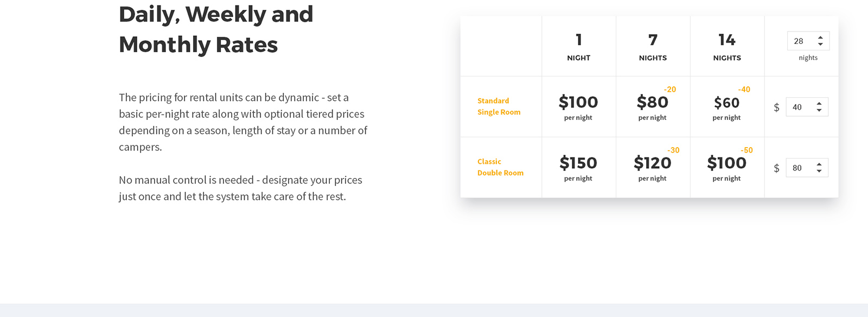The image size is (868, 317).
Task: Click the Daily, Weekly and Monthly Rates heading
Action: (216, 29)
